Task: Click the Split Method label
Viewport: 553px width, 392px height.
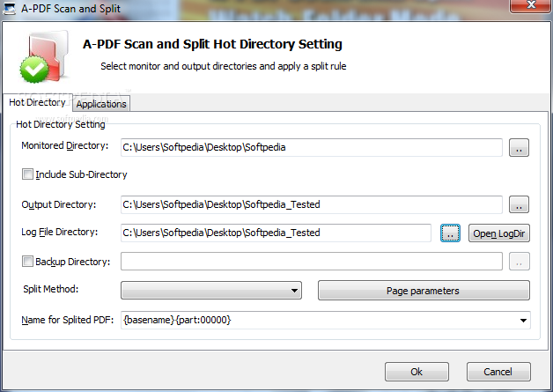Action: coord(51,289)
